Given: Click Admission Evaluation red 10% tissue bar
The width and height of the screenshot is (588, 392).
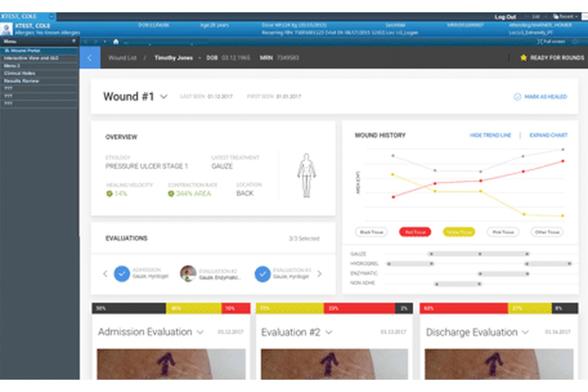Looking at the screenshot, I should pyautogui.click(x=236, y=308).
